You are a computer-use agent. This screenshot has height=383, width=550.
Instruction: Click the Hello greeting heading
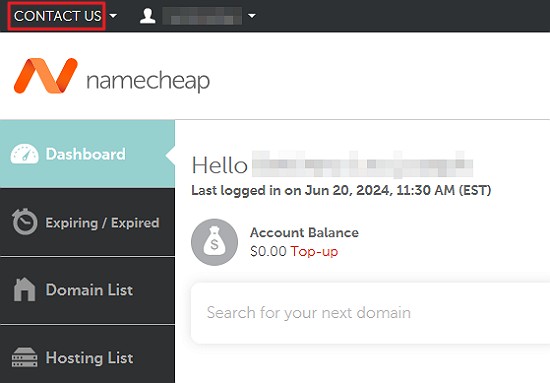220,165
